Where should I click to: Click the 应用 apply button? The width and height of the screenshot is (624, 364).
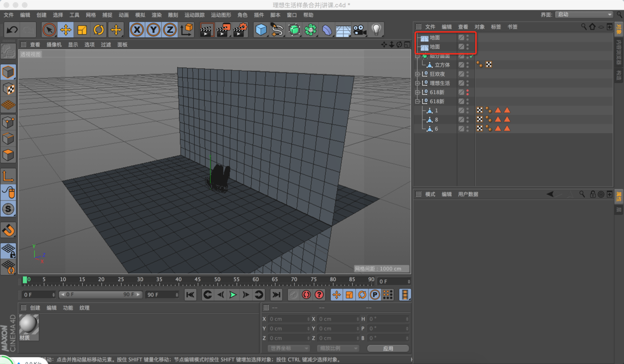(388, 348)
